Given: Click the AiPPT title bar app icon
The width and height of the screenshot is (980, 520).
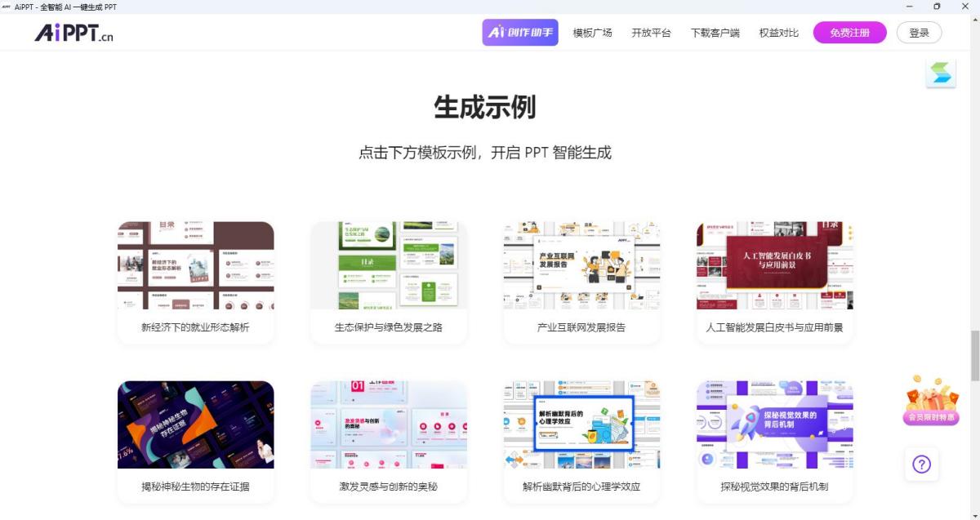Looking at the screenshot, I should pos(7,7).
